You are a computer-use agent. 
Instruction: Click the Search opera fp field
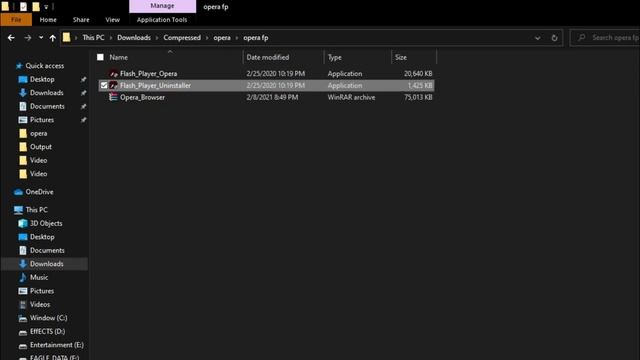coord(605,38)
